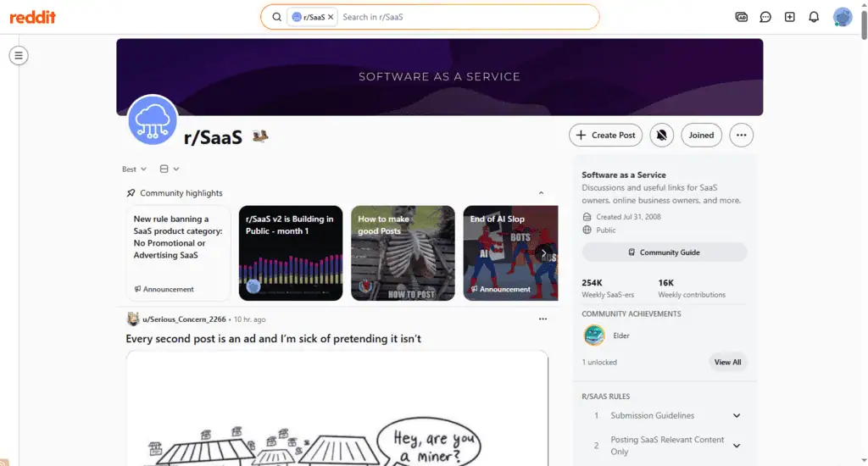
Task: Click the r/SaaS community cloud avatar
Action: click(x=153, y=119)
